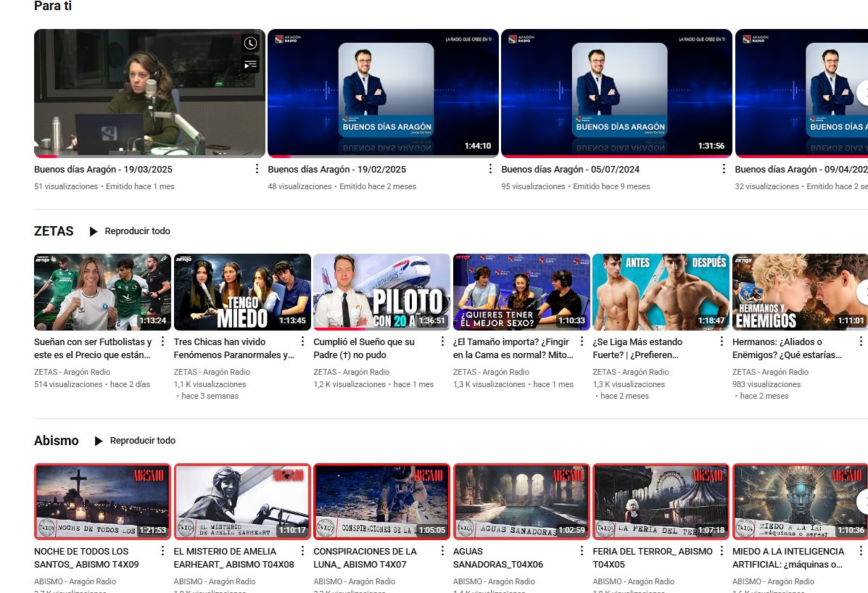Screen dimensions: 868x593
Task: Open options for "Hermanos: ¿Aliados o Enëmigos?"
Action: pyautogui.click(x=861, y=341)
